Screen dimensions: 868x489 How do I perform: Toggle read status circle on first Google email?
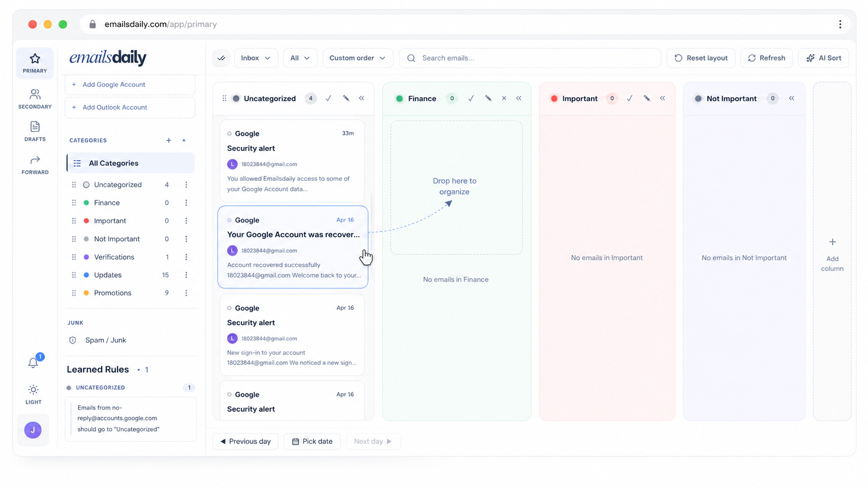(x=229, y=134)
